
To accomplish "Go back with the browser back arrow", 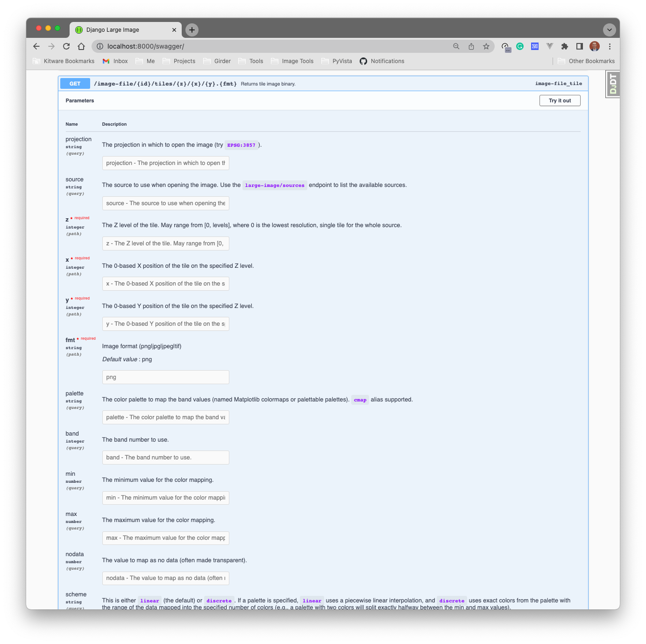I will click(36, 46).
